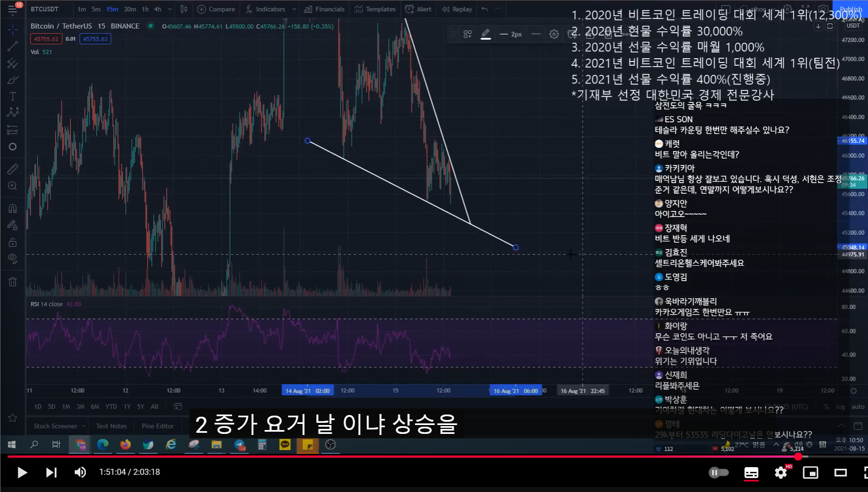Open favorites star at bottom of toolbar

tap(13, 418)
